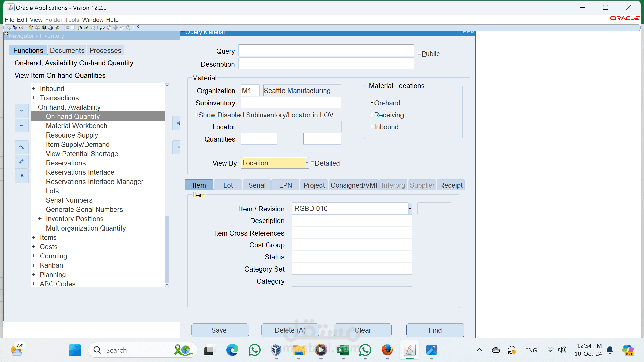Open the Windows Start menu

(x=75, y=350)
